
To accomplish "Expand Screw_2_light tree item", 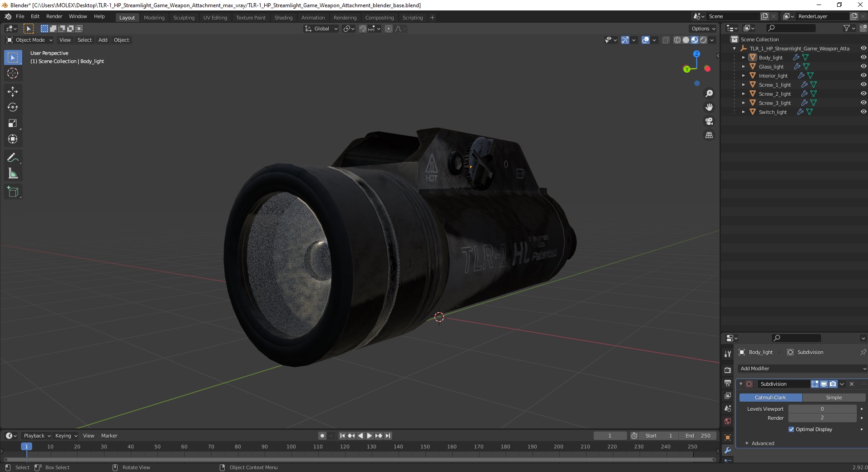I will click(743, 94).
